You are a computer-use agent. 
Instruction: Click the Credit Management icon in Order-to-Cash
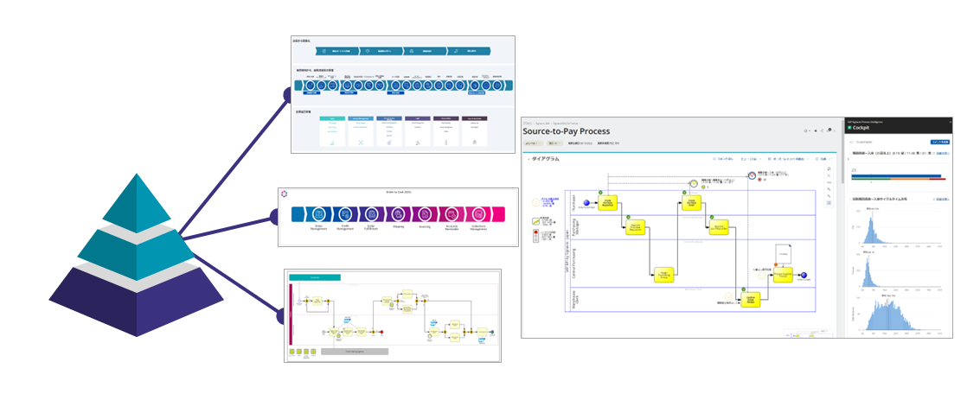pyautogui.click(x=344, y=213)
